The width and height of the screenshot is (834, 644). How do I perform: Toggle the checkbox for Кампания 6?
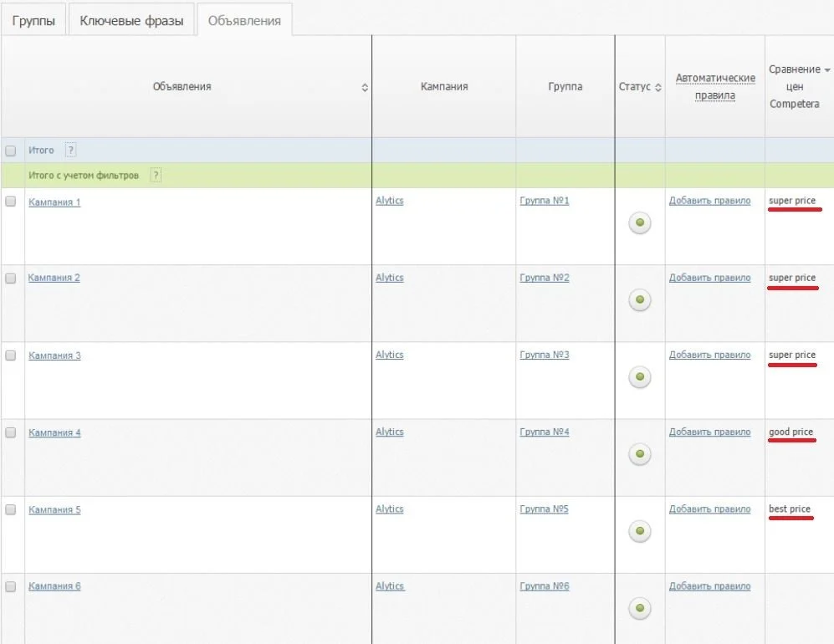point(11,586)
